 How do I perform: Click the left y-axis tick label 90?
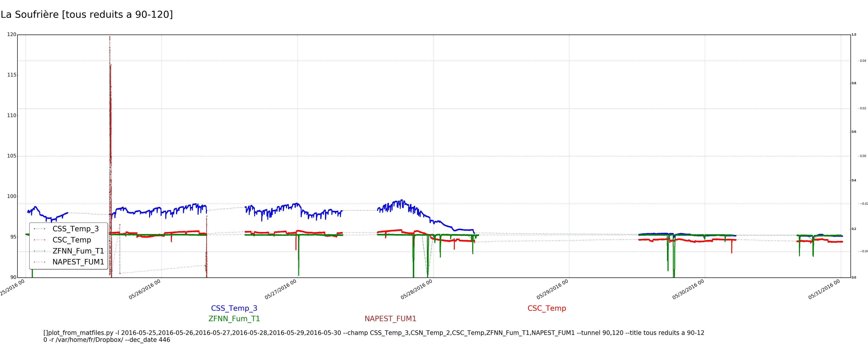click(13, 277)
